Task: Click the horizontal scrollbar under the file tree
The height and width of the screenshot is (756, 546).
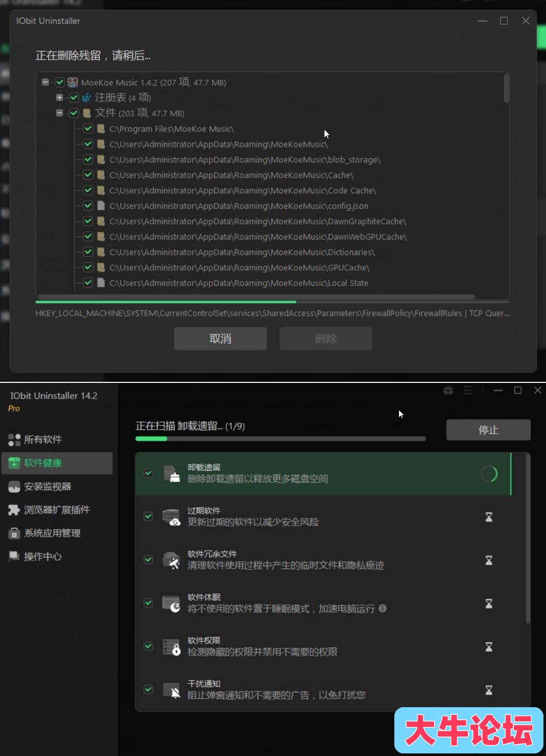Action: point(256,297)
